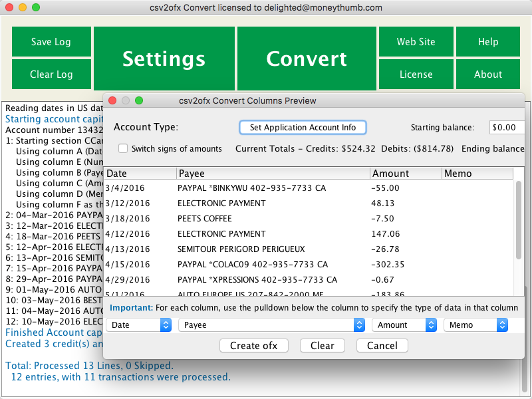Visit the csv2ofx Web Site
Image resolution: width=532 pixels, height=399 pixels.
pos(416,41)
